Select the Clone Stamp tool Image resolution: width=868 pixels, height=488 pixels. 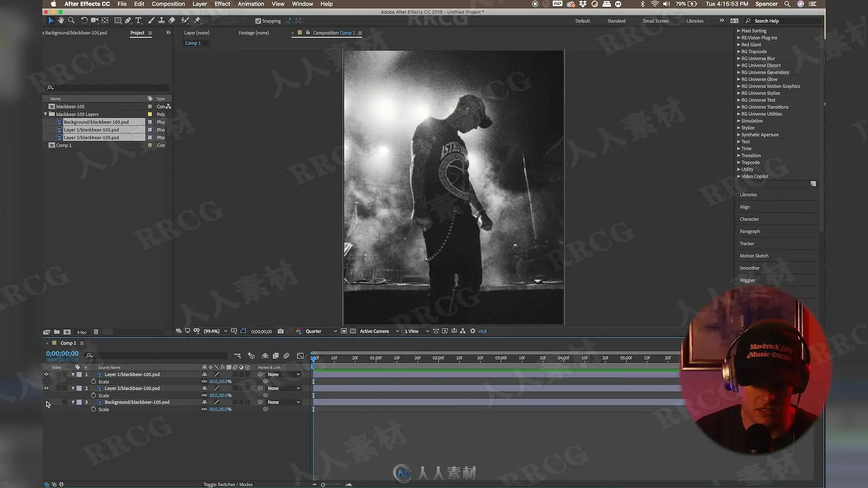(161, 20)
